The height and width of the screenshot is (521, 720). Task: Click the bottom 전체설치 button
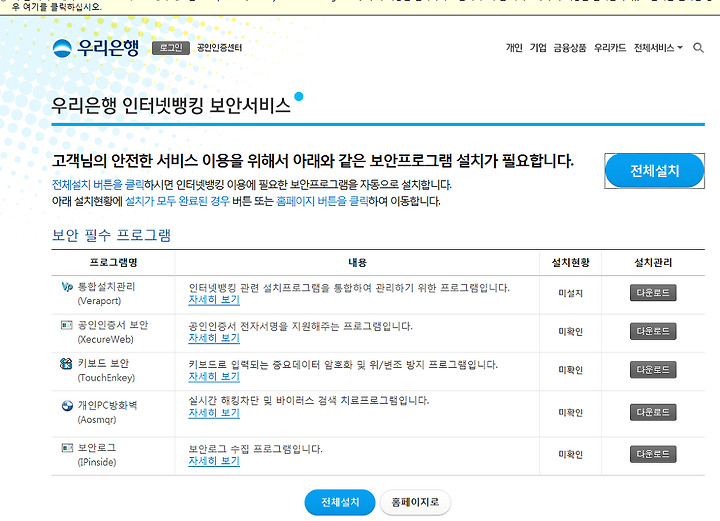coord(340,502)
